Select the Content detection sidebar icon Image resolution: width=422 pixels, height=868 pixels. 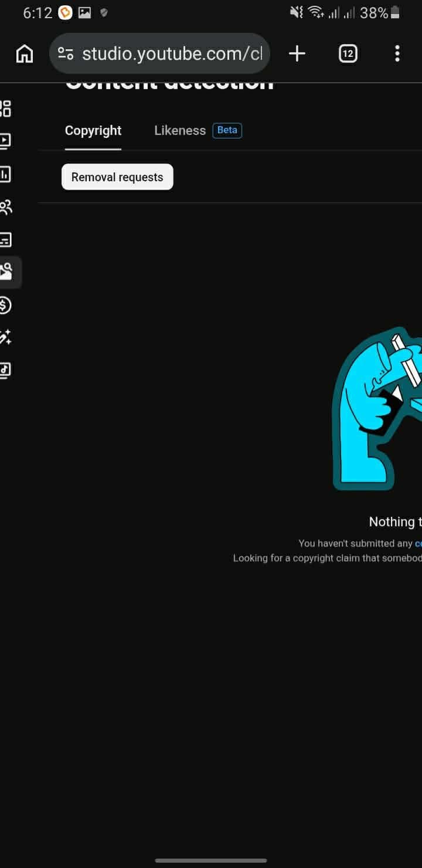[x=6, y=272]
